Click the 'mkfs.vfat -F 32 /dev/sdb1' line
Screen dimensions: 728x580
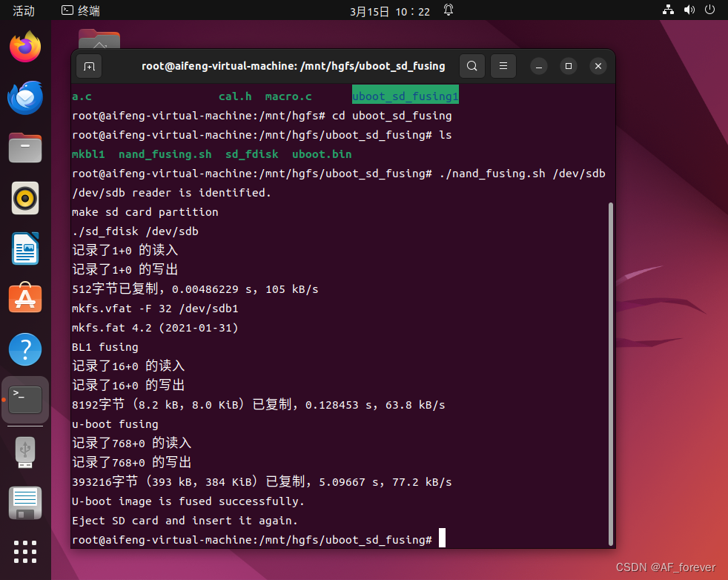[x=155, y=309]
